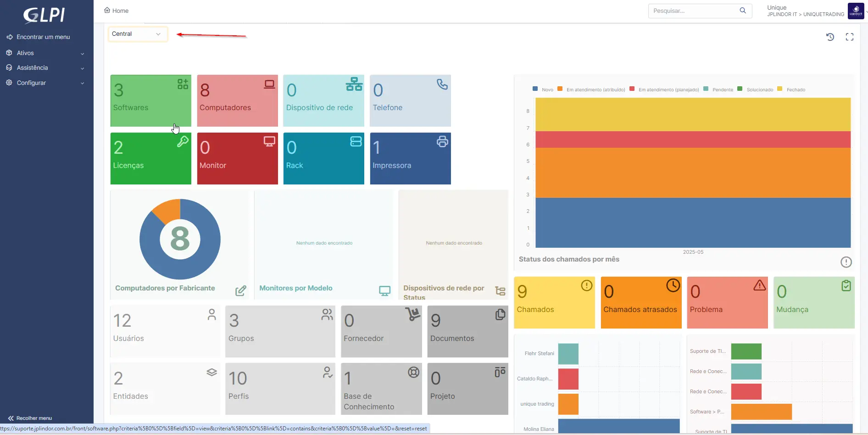This screenshot has height=435, width=868.
Task: Toggle fullscreen dashboard mode icon
Action: [849, 37]
